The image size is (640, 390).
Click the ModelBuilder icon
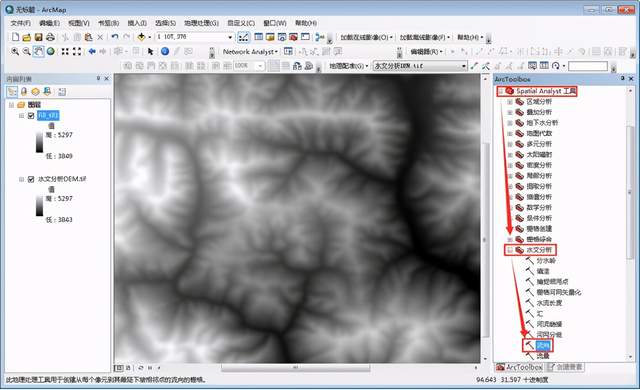pyautogui.click(x=320, y=37)
